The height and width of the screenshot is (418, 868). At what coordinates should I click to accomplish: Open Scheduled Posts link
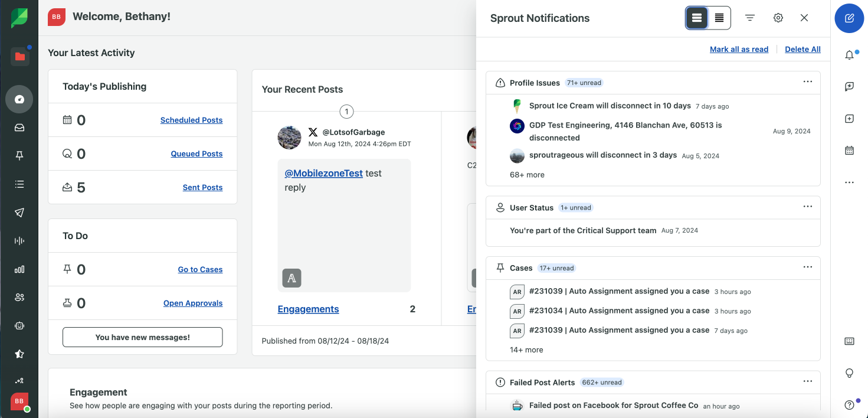point(191,120)
